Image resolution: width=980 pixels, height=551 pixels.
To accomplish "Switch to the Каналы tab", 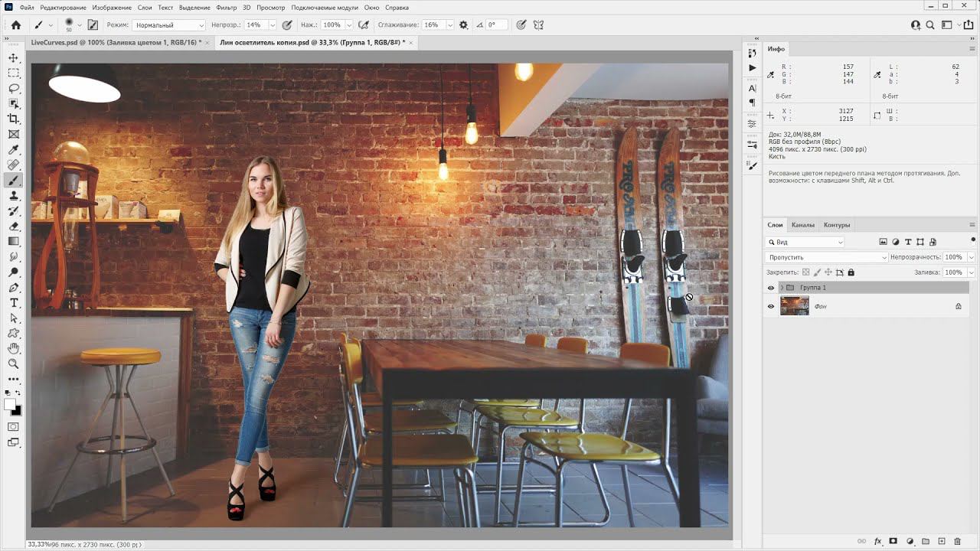I will pyautogui.click(x=803, y=225).
